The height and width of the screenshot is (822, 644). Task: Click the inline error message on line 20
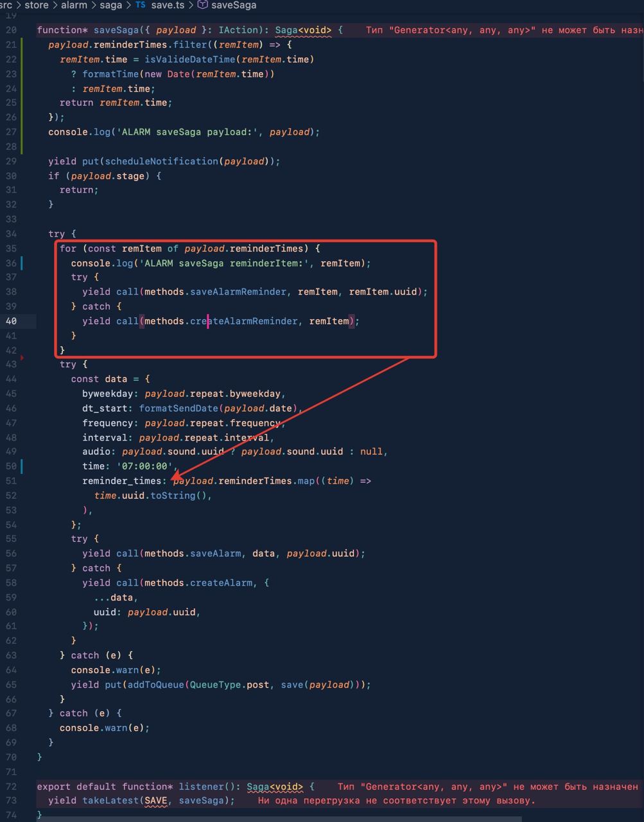point(505,30)
